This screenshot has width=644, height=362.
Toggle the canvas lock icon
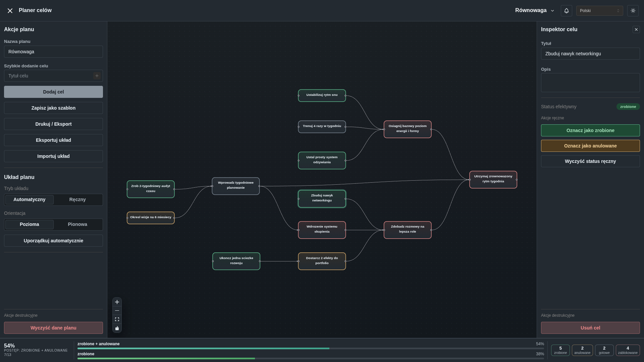click(117, 328)
